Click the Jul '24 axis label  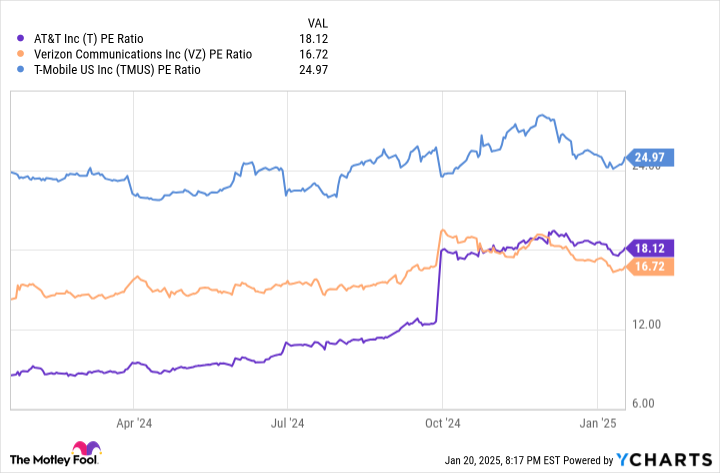click(289, 423)
